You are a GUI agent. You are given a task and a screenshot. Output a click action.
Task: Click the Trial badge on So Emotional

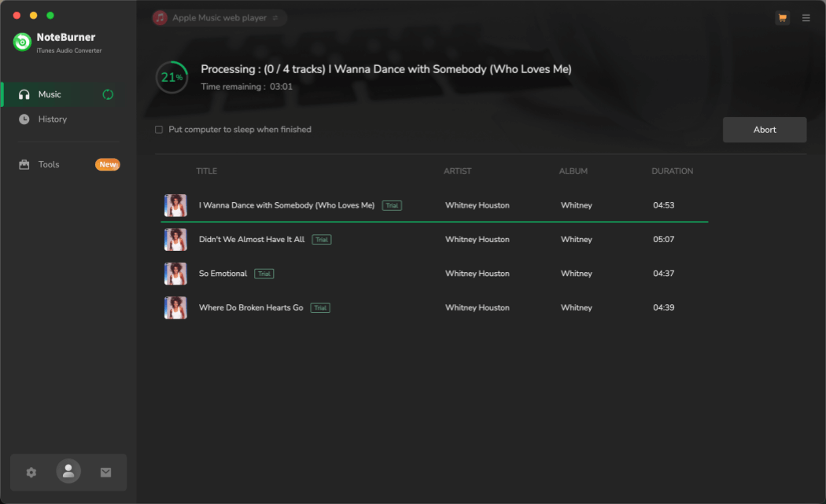point(264,274)
